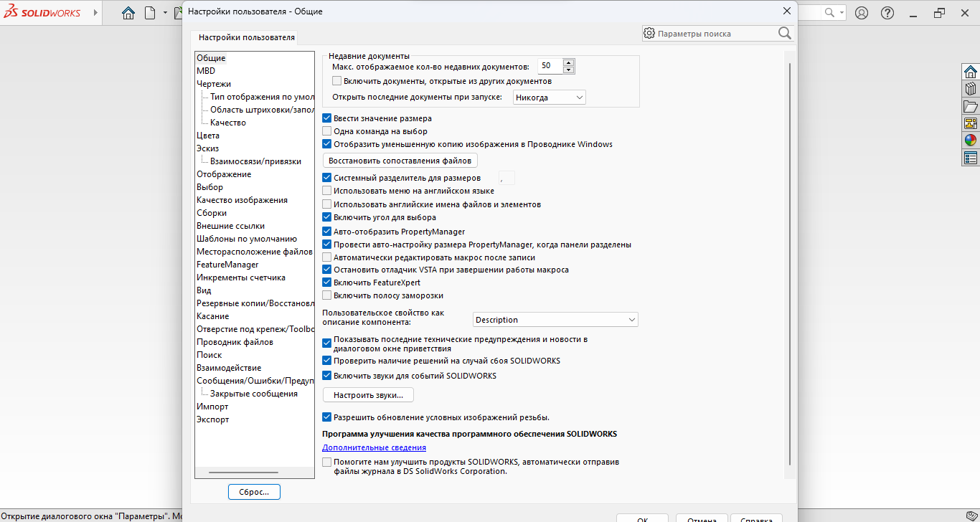Image resolution: width=980 pixels, height=522 pixels.
Task: Open File Explorer task pane folder tab
Action: [x=971, y=106]
